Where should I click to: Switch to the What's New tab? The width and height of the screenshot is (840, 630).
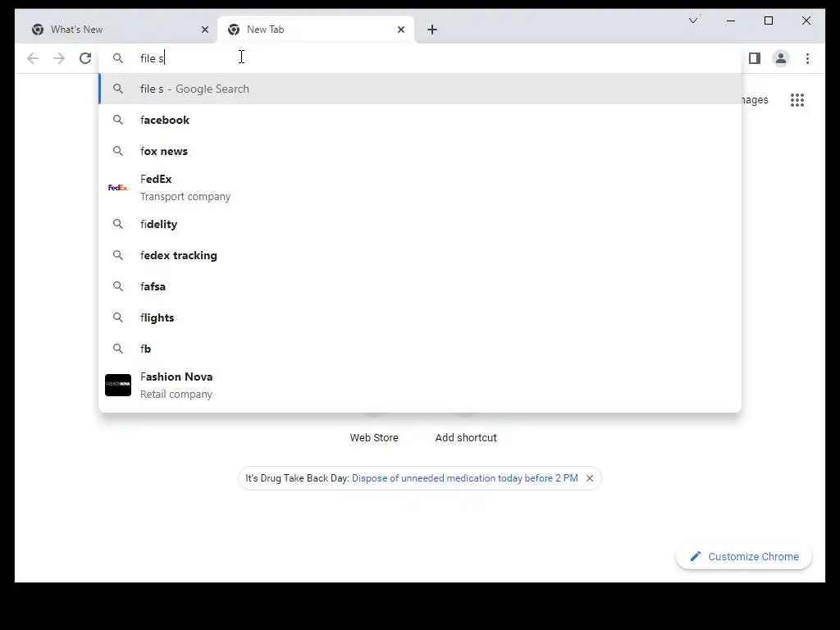click(x=120, y=30)
